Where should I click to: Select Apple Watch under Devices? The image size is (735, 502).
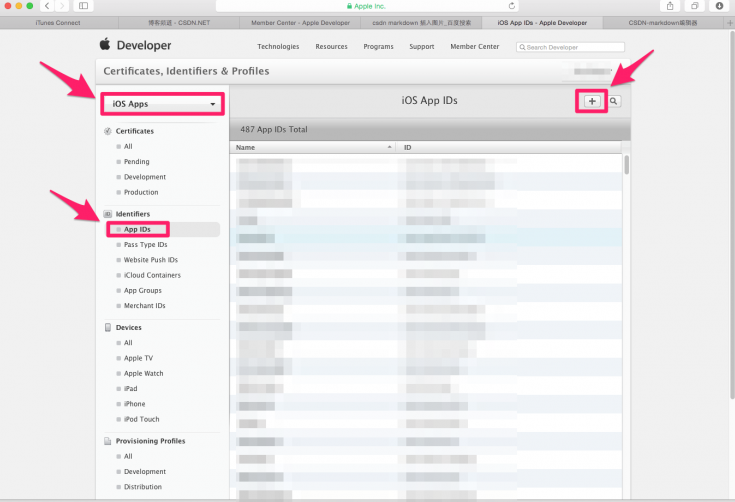(x=143, y=374)
